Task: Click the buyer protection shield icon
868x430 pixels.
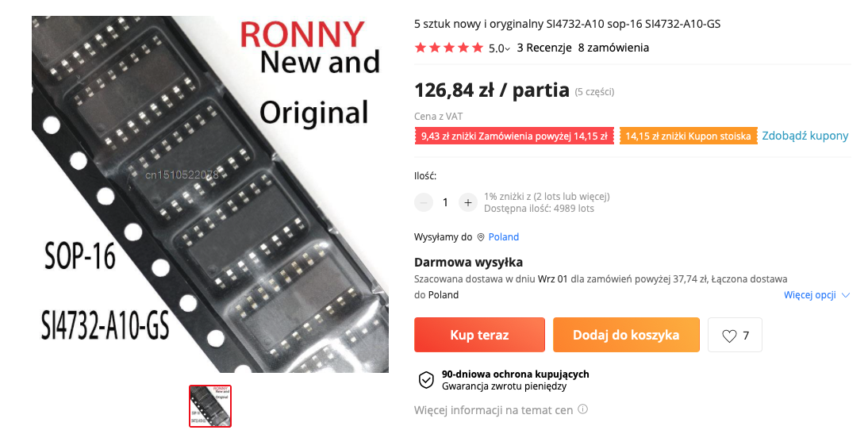Action: (x=426, y=380)
